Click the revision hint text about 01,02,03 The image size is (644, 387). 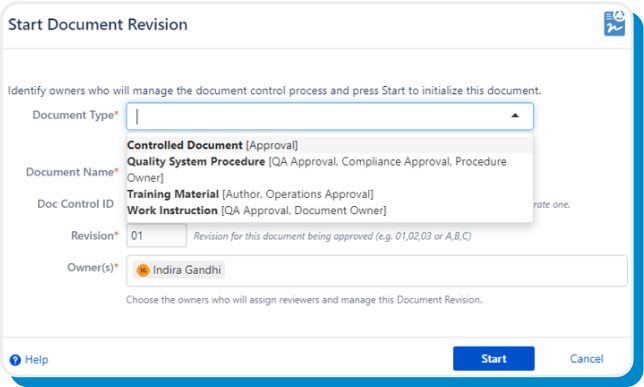click(x=332, y=236)
